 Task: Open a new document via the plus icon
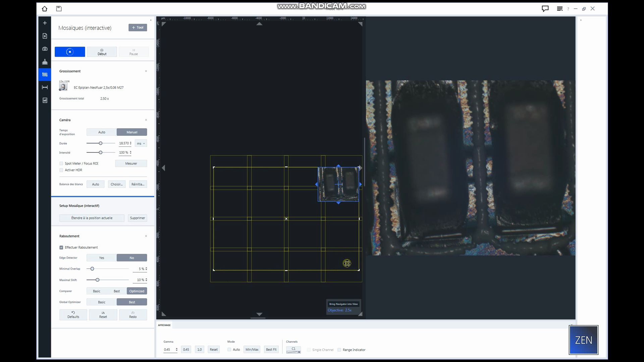(x=45, y=23)
